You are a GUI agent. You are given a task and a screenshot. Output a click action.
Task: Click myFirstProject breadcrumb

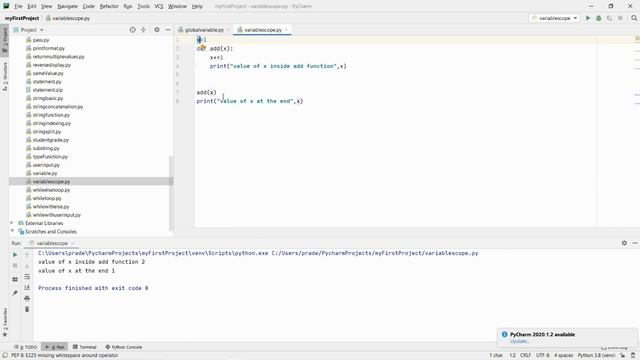pos(22,18)
